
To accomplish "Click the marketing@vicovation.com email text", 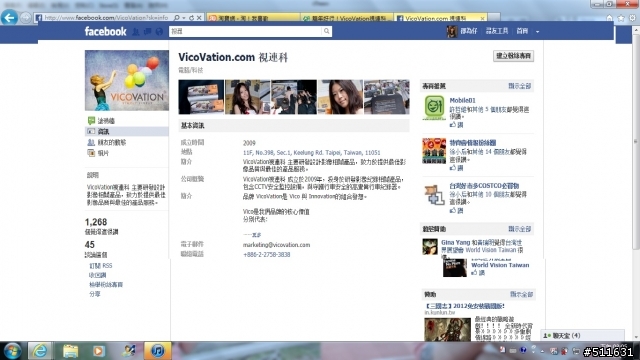I will 276,245.
